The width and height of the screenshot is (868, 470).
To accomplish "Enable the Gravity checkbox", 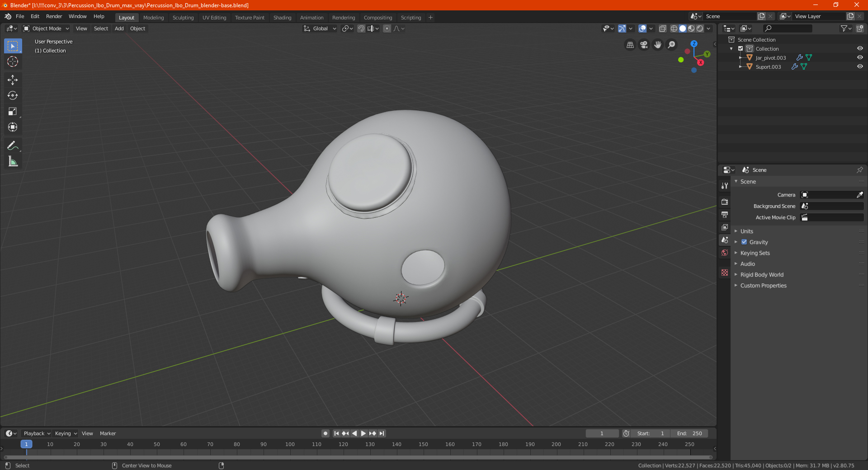I will tap(744, 242).
